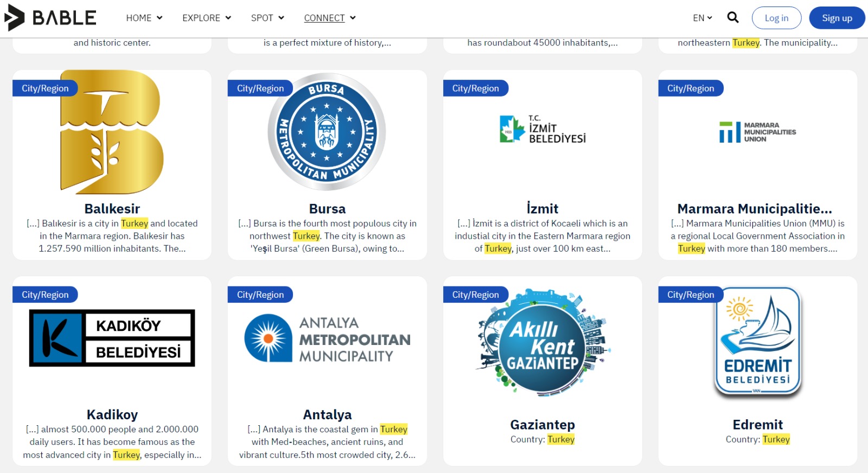Open the Bursa Metropolitan Municipality emblem
The width and height of the screenshot is (868, 473).
(x=327, y=132)
